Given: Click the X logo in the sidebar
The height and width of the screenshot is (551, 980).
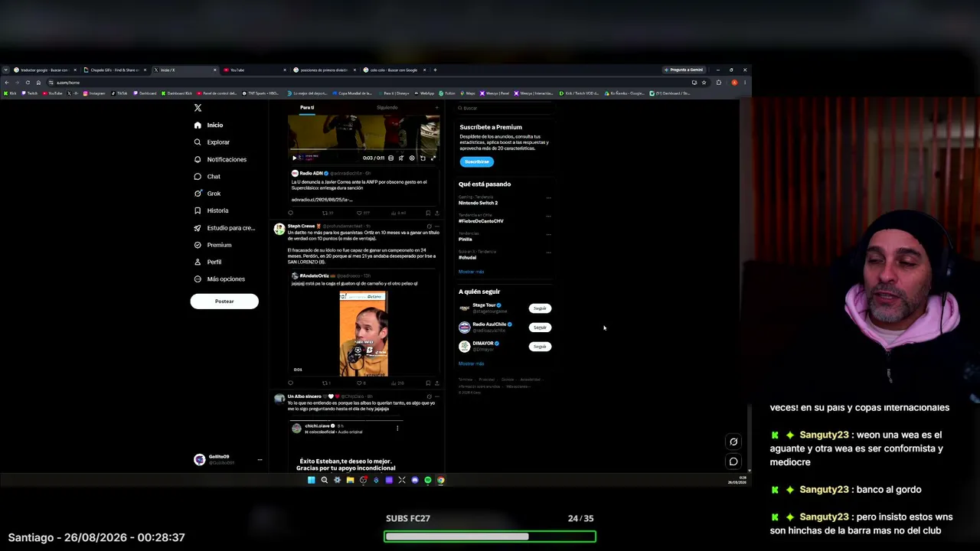Looking at the screenshot, I should [x=198, y=108].
